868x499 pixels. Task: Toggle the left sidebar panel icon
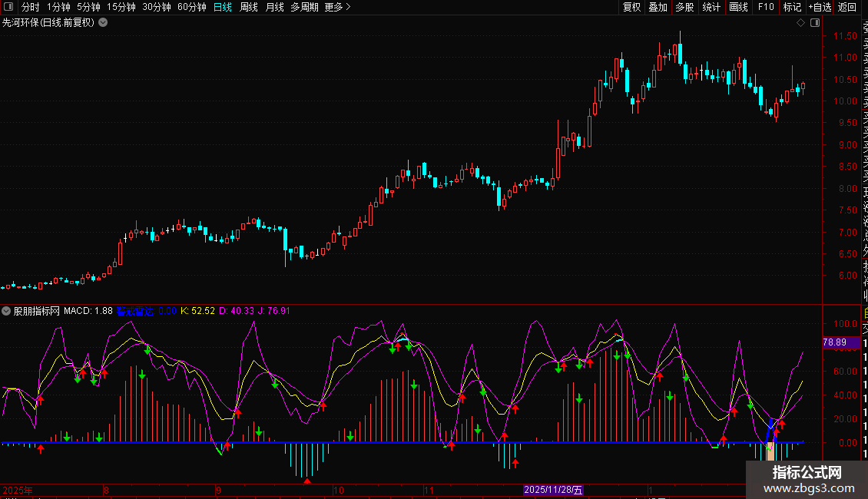9,7
